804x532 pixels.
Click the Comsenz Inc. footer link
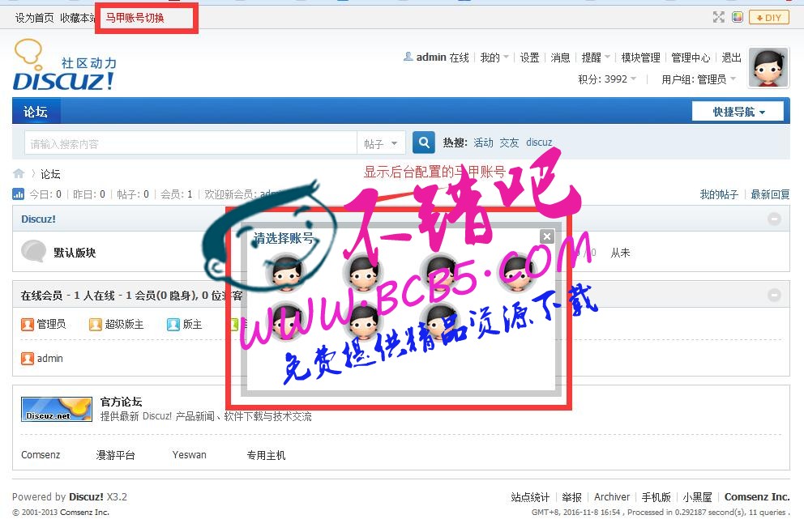(757, 496)
